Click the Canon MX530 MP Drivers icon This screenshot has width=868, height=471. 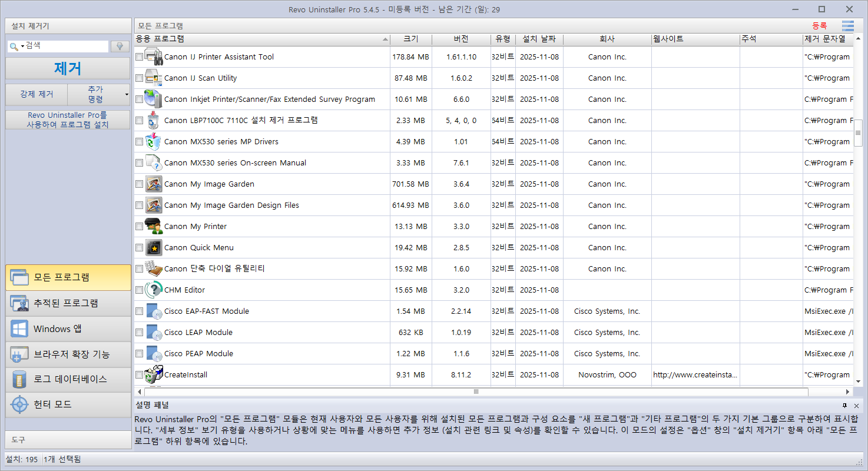[154, 142]
